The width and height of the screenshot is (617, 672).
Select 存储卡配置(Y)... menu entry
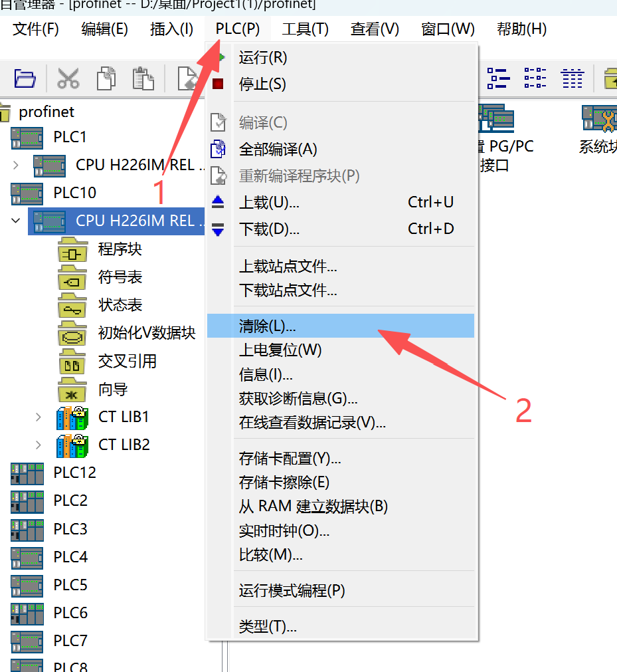[341, 459]
